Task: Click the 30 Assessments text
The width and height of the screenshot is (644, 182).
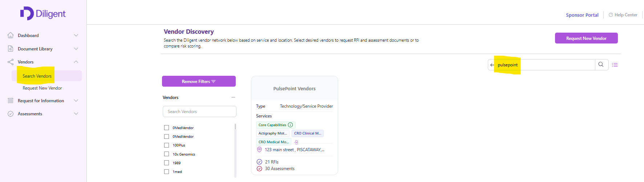Action: tap(280, 169)
